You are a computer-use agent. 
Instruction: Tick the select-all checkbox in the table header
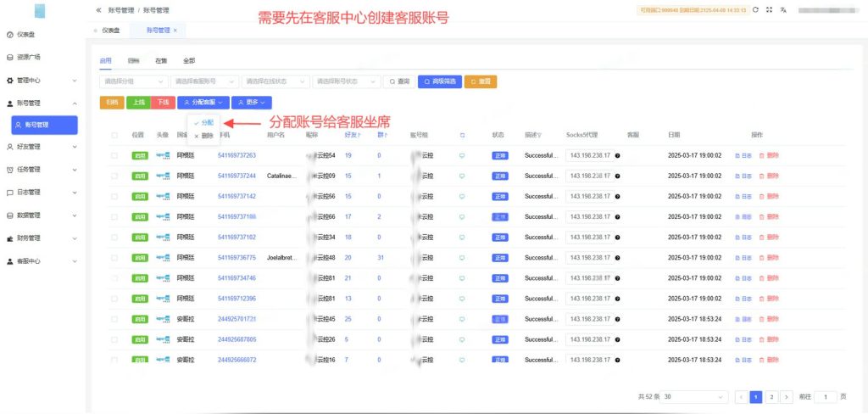114,135
